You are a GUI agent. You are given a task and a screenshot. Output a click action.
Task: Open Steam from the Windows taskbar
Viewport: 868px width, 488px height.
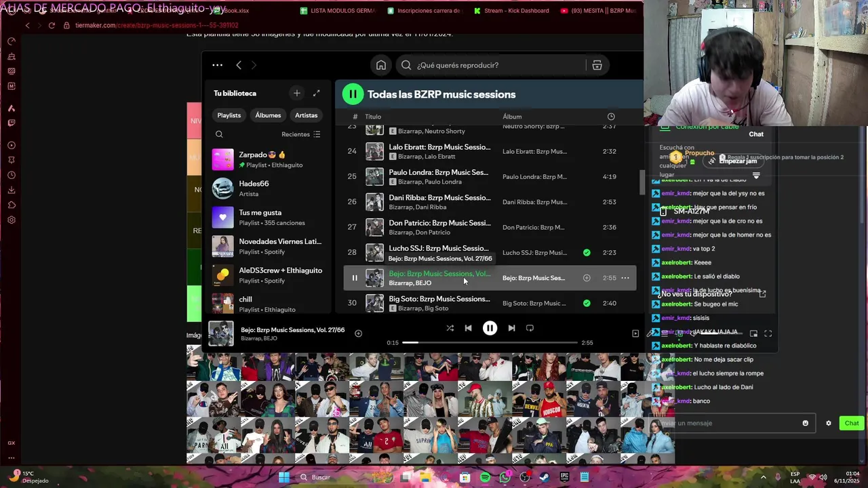tap(544, 477)
